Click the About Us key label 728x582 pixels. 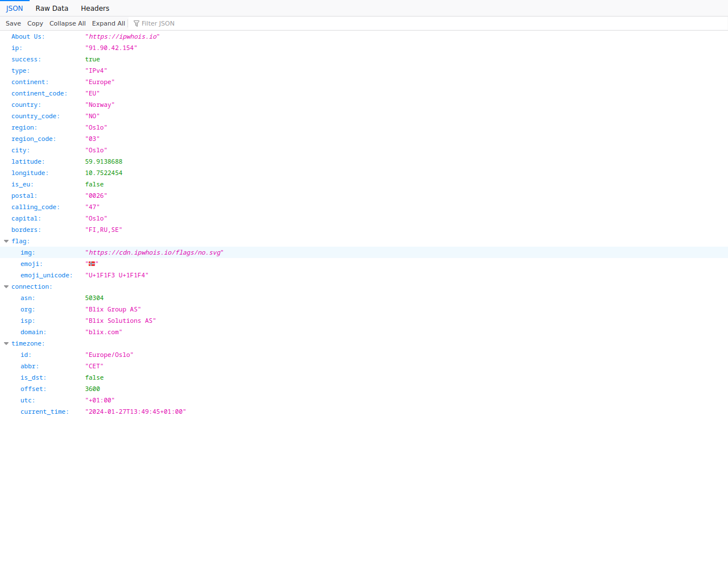click(28, 36)
